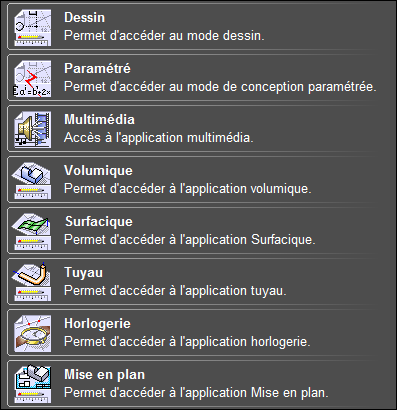Pick the Surfacique entry label
The height and width of the screenshot is (410, 397).
coord(99,221)
